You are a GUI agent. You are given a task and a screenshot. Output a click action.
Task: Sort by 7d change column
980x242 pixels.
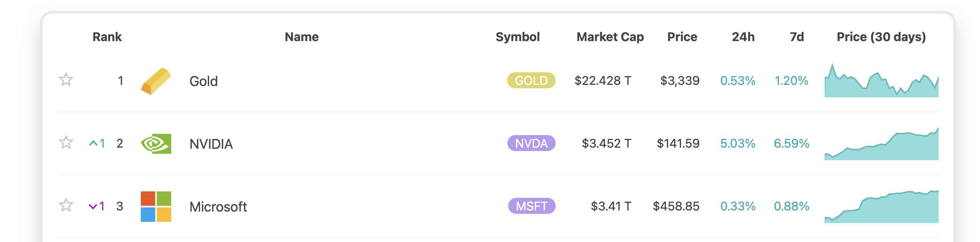click(797, 37)
